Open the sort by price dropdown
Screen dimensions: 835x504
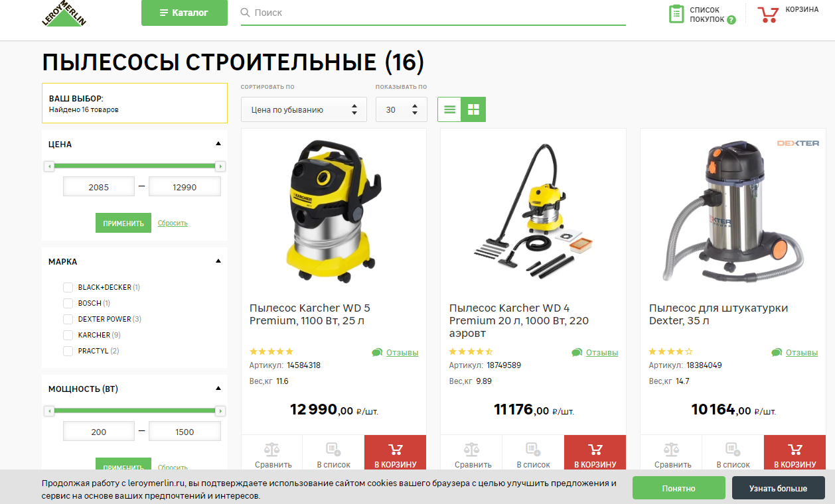tap(304, 109)
